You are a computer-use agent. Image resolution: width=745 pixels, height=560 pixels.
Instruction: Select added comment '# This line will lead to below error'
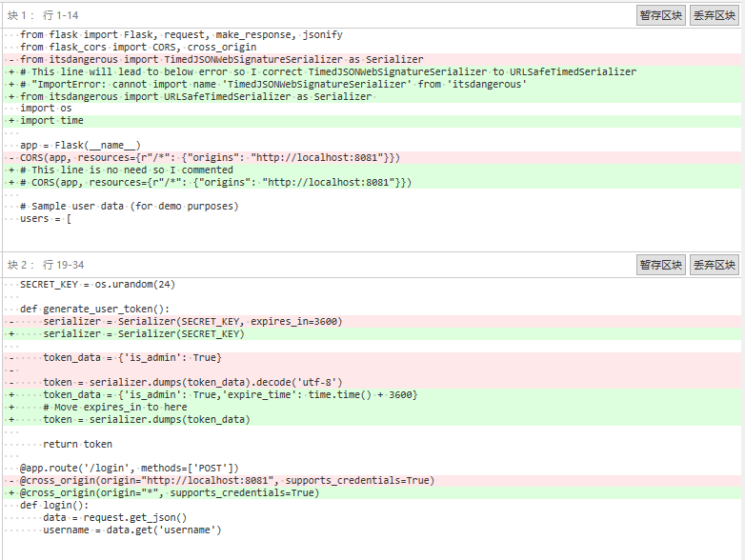372,71
